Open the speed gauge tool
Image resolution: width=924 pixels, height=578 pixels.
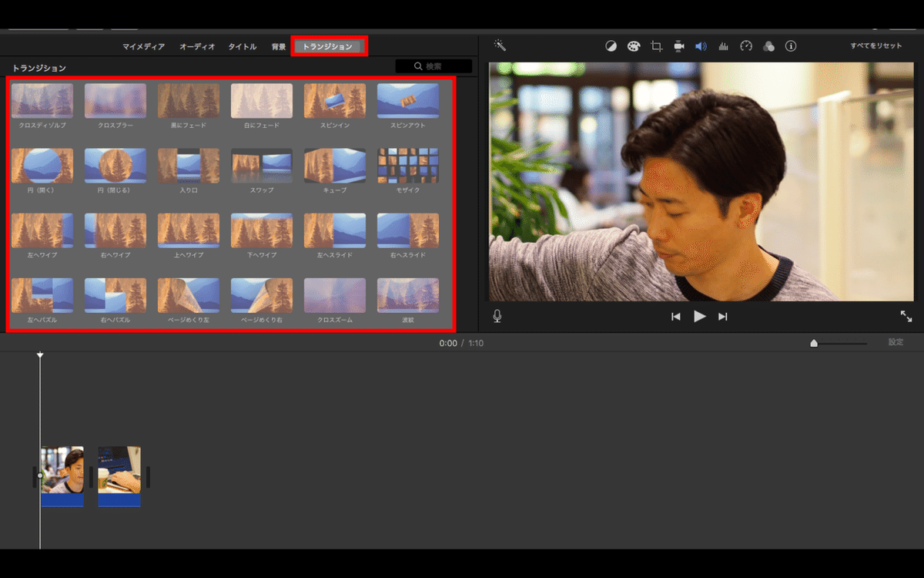(746, 46)
